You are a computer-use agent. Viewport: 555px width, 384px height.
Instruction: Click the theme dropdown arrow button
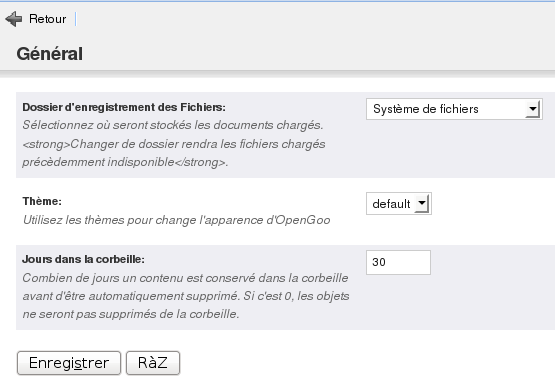[422, 204]
